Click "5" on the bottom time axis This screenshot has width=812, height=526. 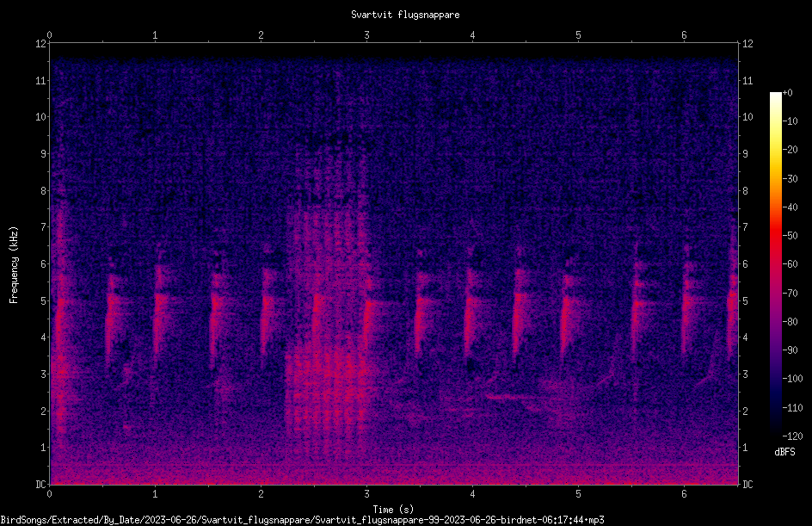tap(578, 494)
